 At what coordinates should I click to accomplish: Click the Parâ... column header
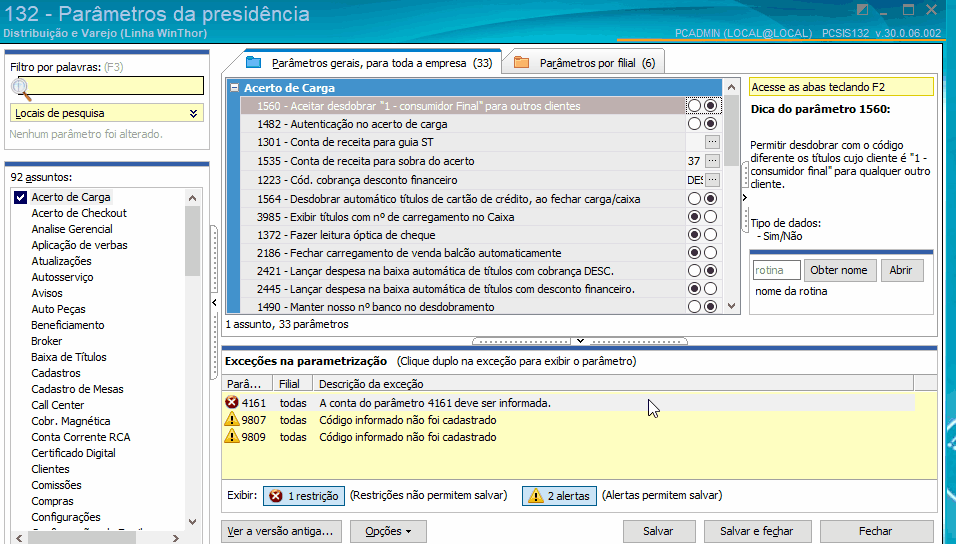pos(247,384)
